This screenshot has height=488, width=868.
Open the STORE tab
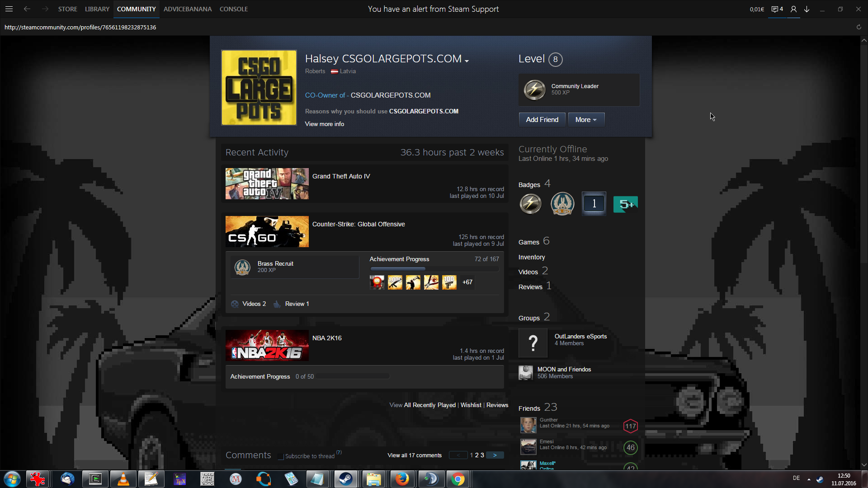click(67, 9)
